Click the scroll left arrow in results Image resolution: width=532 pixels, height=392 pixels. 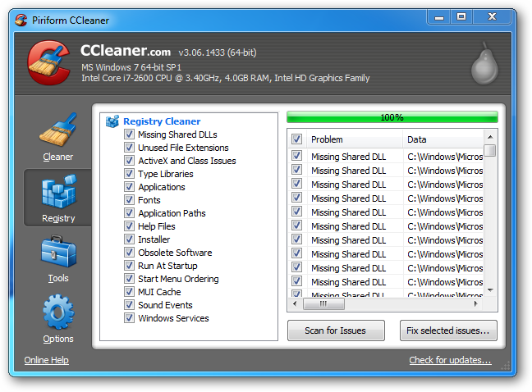click(x=295, y=304)
